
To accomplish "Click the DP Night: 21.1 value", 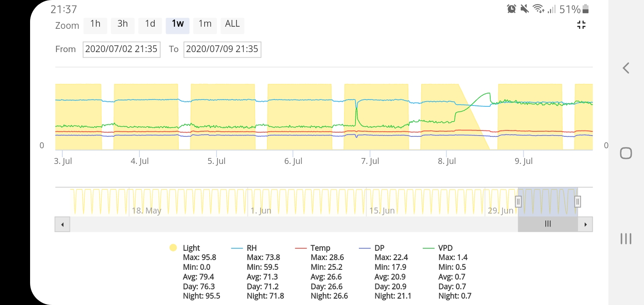I will 393,296.
